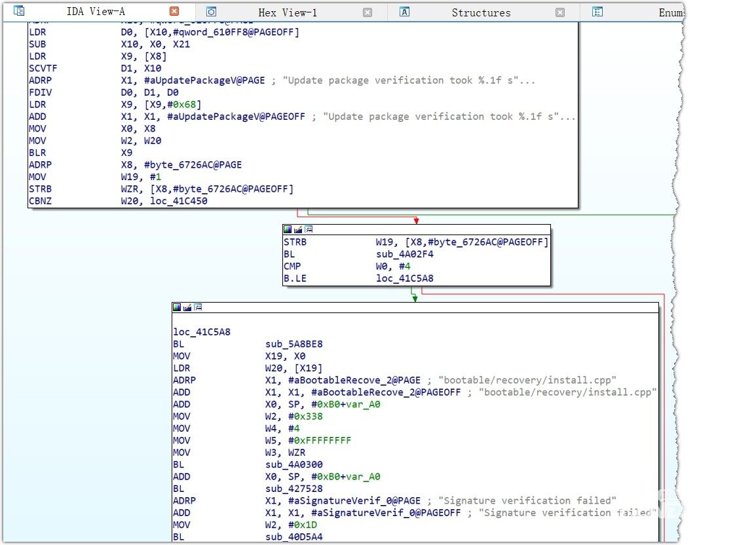Screen dimensions: 756x545
Task: Click third header icon on STRB W19 block
Action: (x=309, y=229)
